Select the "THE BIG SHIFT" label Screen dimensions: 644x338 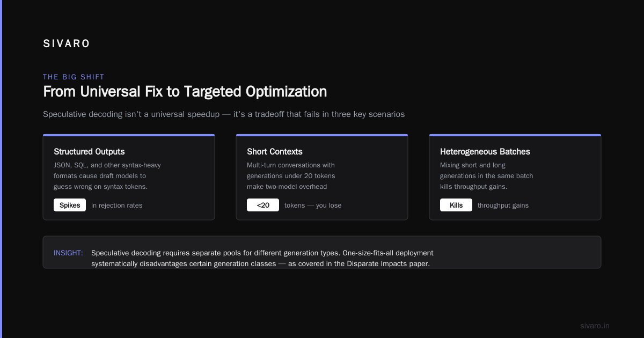pyautogui.click(x=74, y=77)
